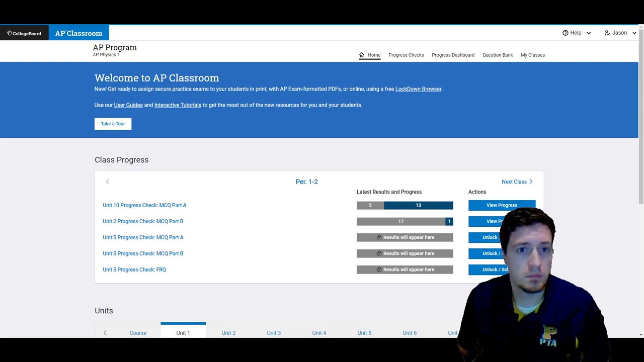Image resolution: width=644 pixels, height=362 pixels.
Task: Click the page vertical scrollbar
Action: pyautogui.click(x=641, y=117)
